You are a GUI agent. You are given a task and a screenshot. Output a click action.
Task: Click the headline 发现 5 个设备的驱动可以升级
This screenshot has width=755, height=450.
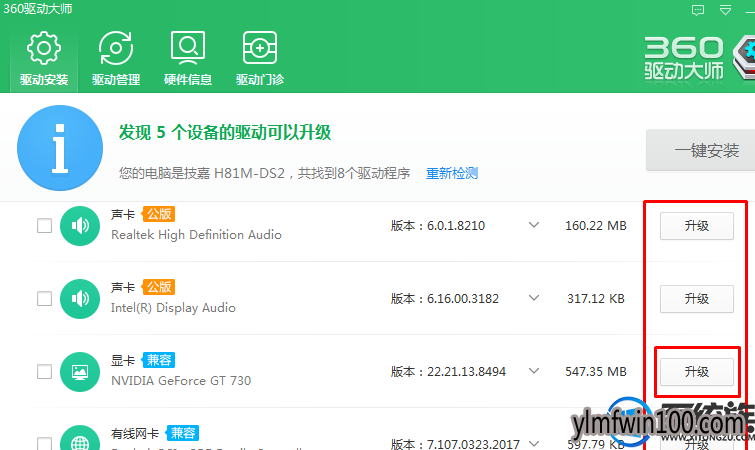pyautogui.click(x=225, y=132)
